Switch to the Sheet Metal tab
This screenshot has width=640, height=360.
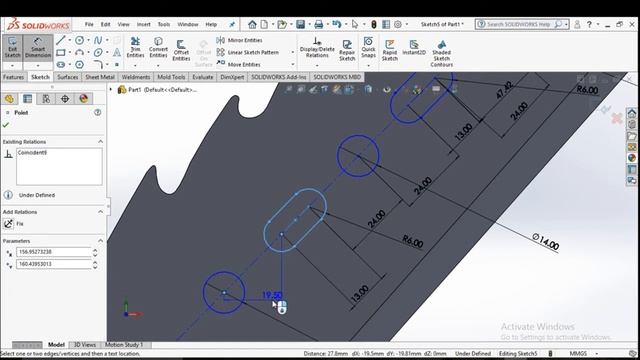[100, 77]
